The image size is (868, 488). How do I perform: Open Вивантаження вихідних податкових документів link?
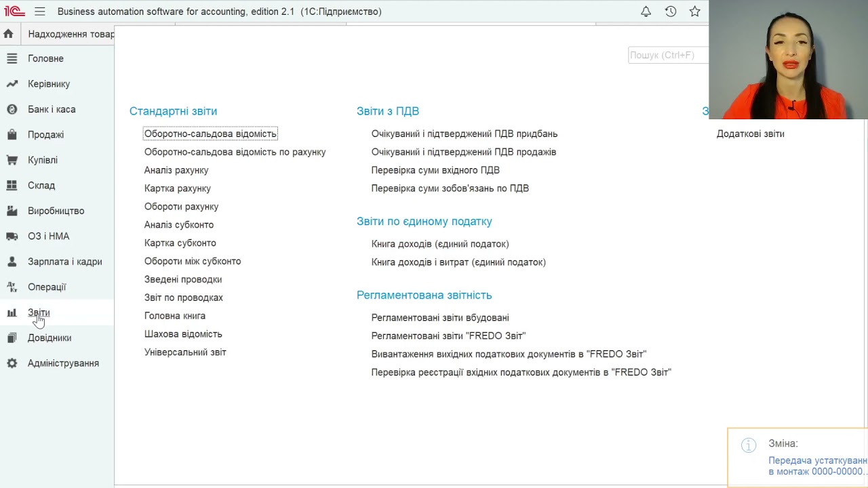[x=509, y=354]
